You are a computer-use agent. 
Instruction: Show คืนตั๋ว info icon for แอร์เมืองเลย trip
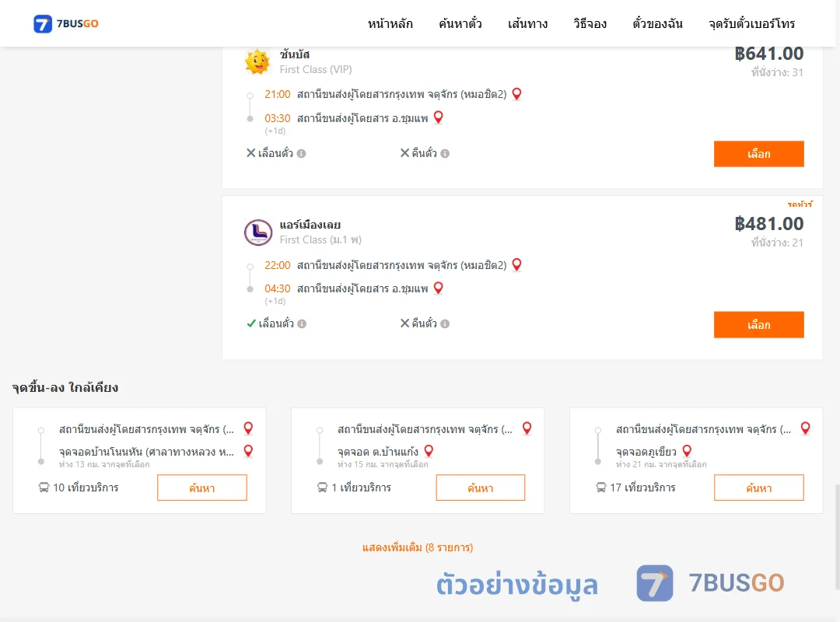(445, 323)
